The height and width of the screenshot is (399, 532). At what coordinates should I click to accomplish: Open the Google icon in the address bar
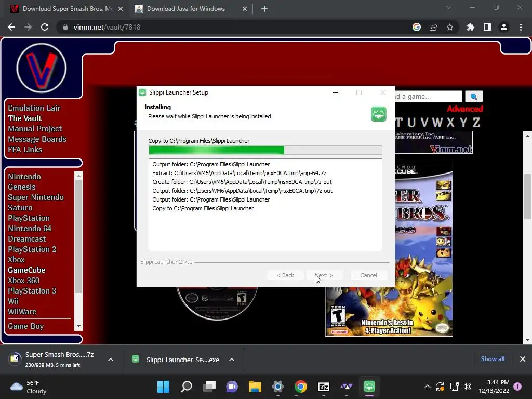coord(417,27)
